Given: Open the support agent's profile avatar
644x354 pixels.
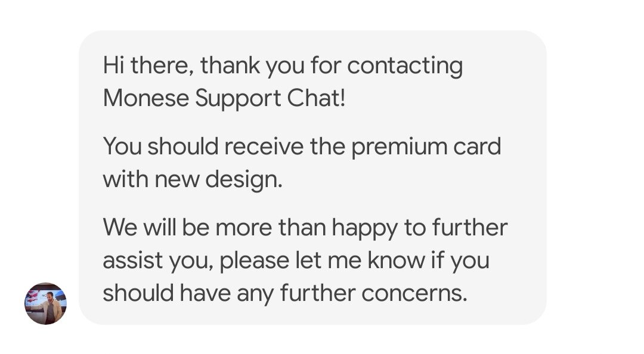Looking at the screenshot, I should point(45,303).
